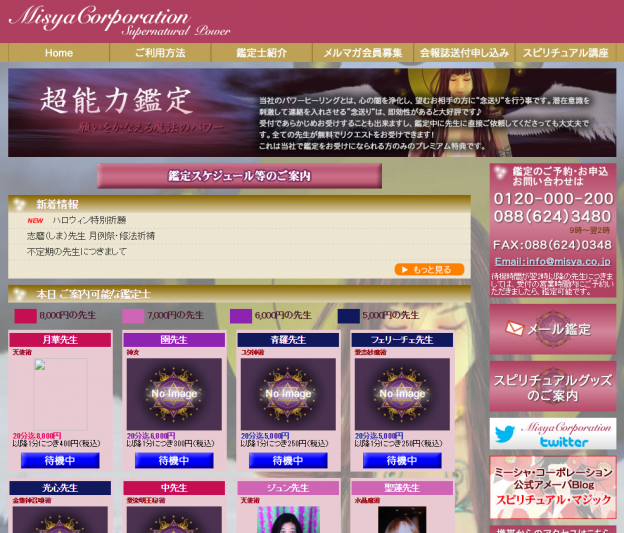Open the Home navigation tab
The image size is (624, 533).
[58, 53]
